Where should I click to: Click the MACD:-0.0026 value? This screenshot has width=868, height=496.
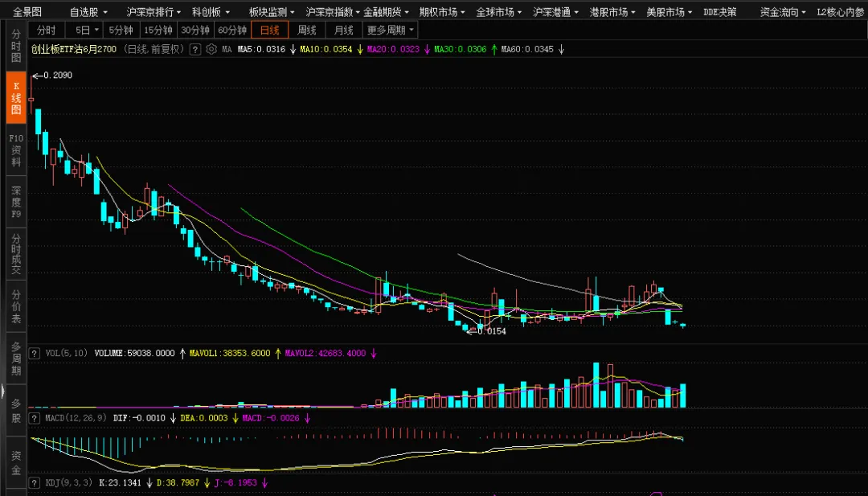coord(271,418)
